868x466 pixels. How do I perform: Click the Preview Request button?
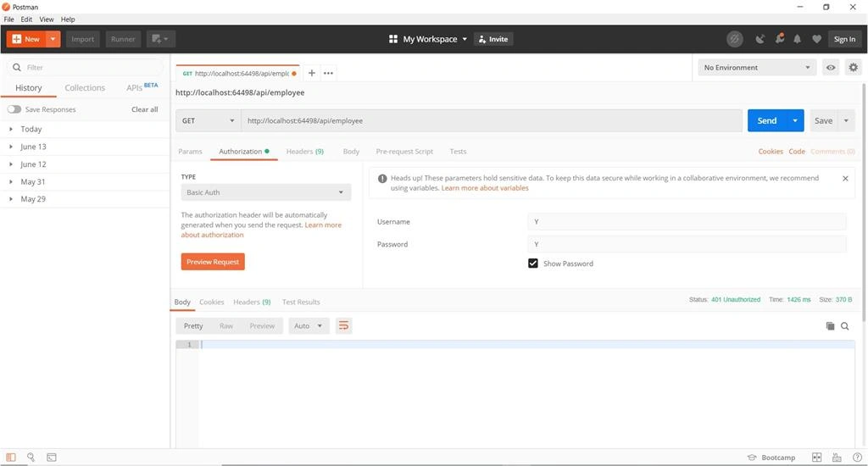(213, 262)
